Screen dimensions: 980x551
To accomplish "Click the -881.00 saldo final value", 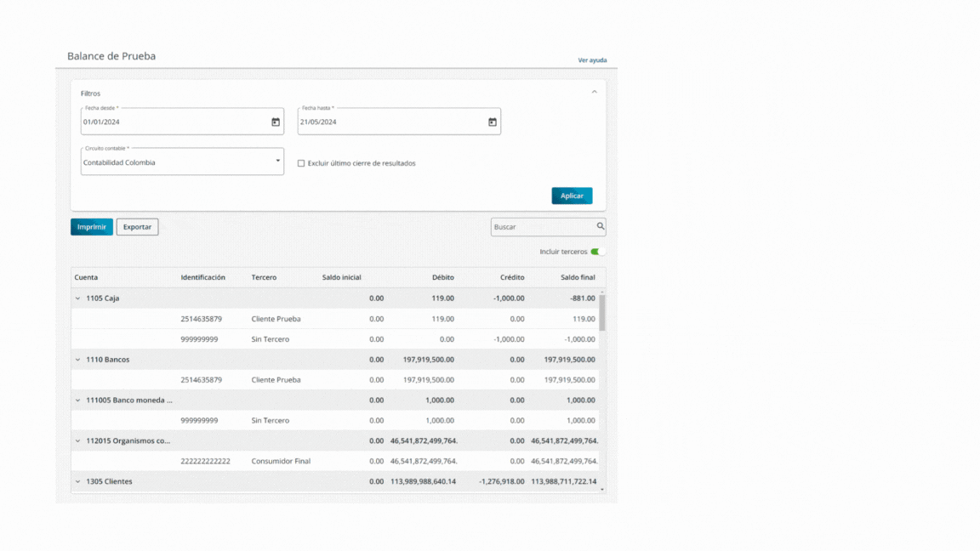I will coord(583,298).
